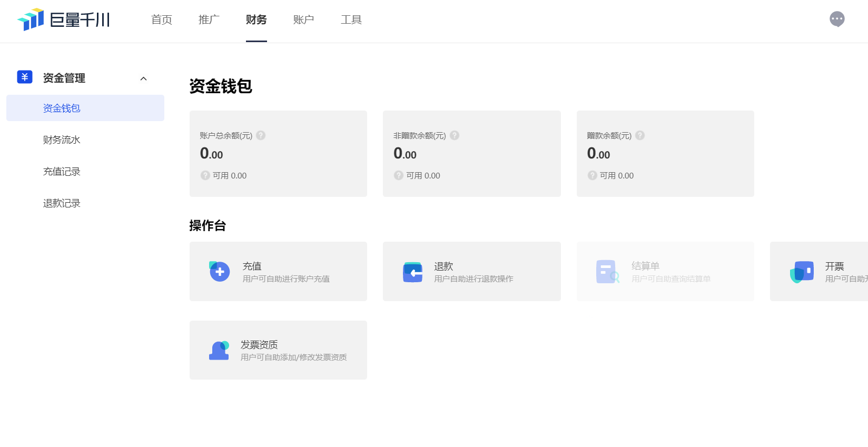This screenshot has width=868, height=447.
Task: Click 可用 0.00 text in 非赠款余额 card
Action: 423,175
